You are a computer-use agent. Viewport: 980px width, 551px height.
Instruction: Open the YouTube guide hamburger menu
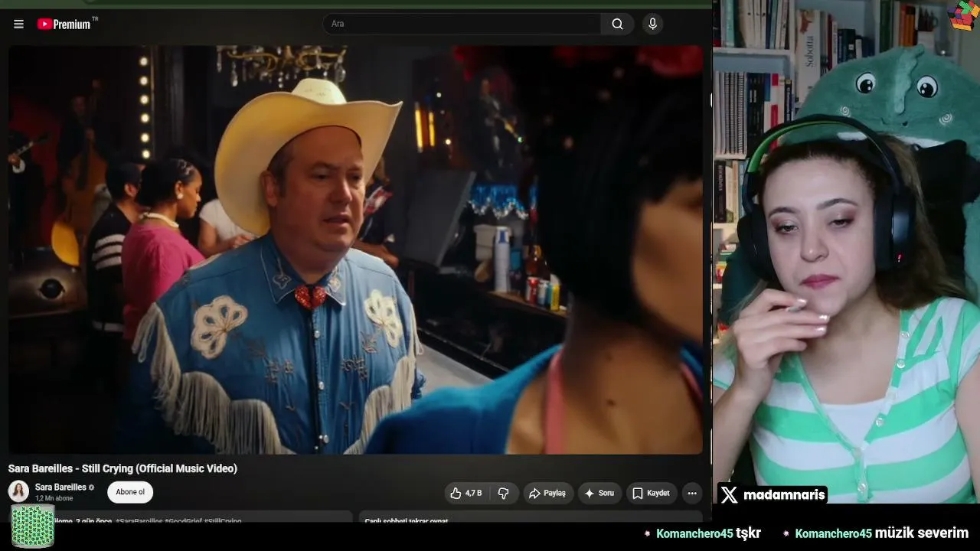pos(18,24)
